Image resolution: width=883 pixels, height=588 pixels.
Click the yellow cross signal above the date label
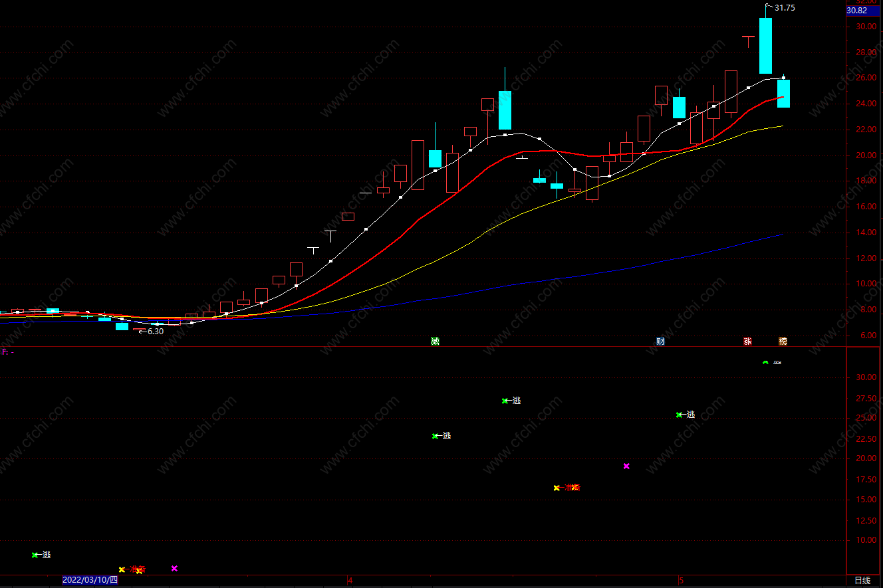[x=122, y=569]
